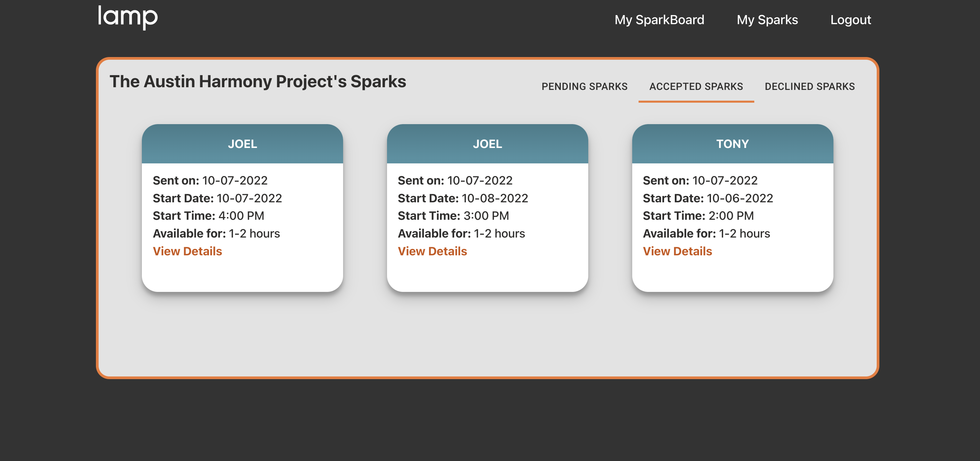Screen dimensions: 980x461
Task: View Details for first Joel spark
Action: coord(187,251)
